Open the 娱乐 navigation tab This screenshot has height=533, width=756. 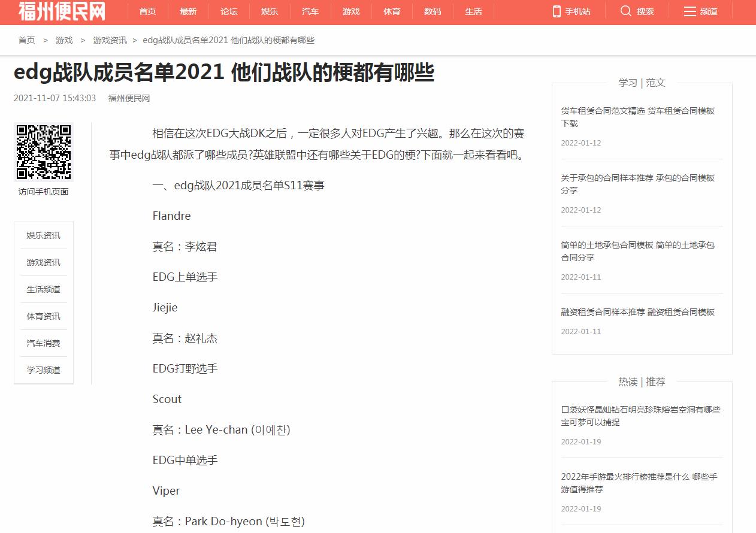click(x=270, y=11)
